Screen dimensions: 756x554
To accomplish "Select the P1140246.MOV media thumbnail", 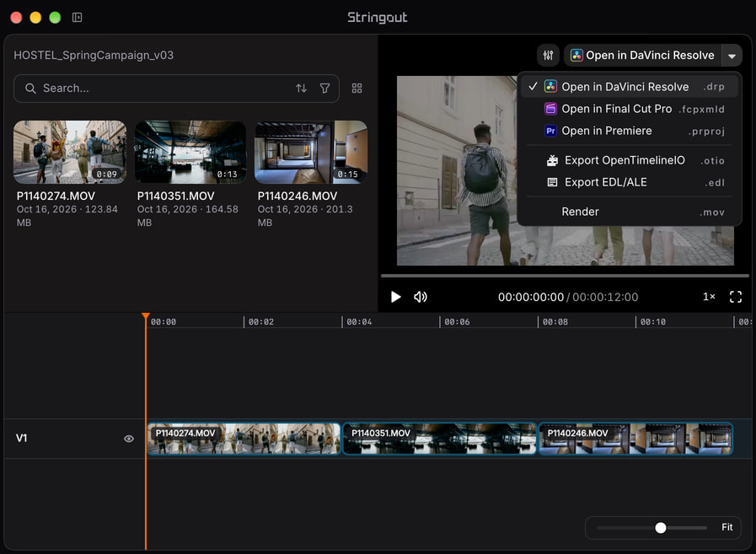I will coord(311,152).
